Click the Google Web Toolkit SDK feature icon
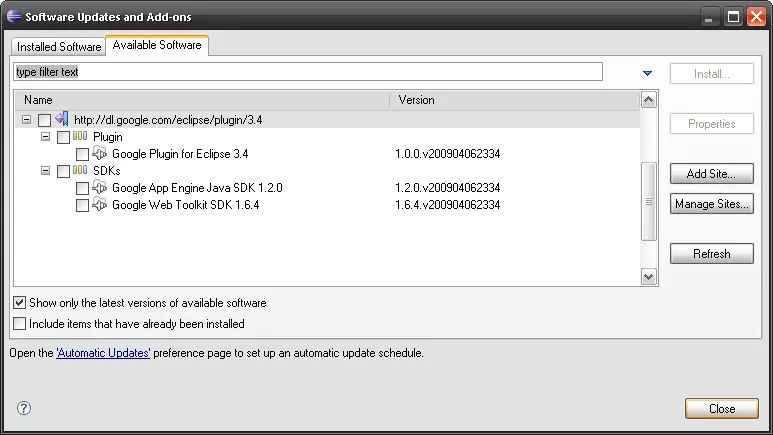 pyautogui.click(x=100, y=204)
